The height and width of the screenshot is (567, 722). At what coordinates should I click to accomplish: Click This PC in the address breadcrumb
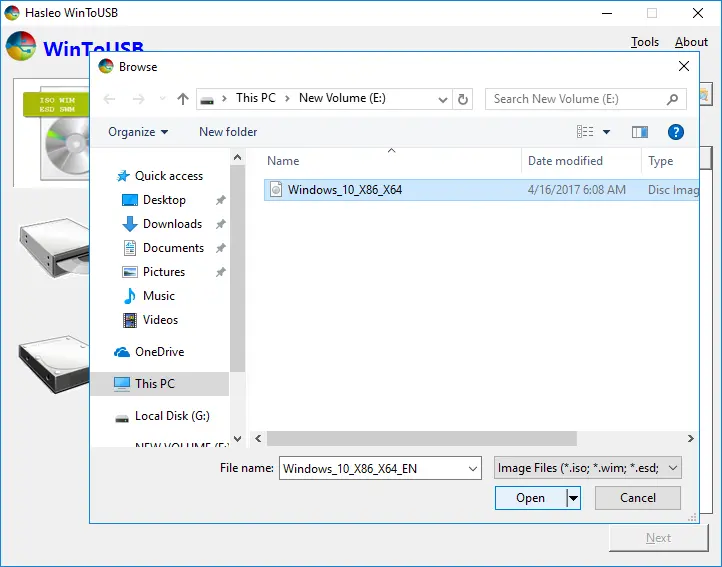pyautogui.click(x=256, y=98)
